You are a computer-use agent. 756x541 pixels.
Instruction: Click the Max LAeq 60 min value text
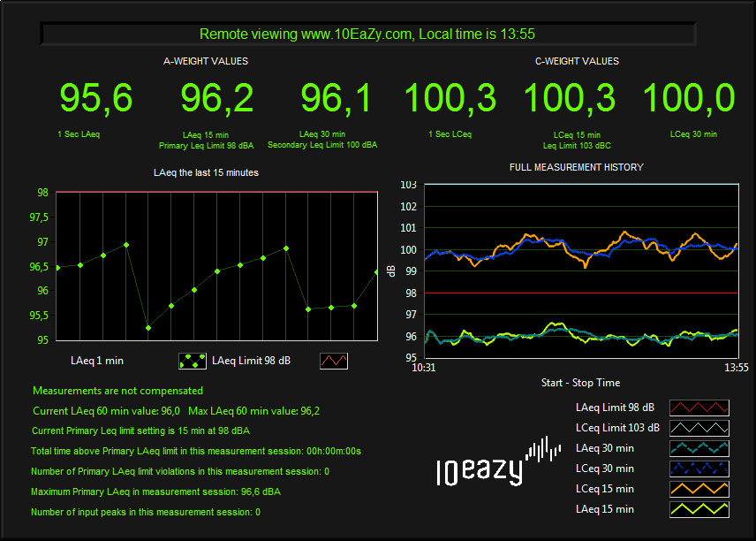click(254, 411)
